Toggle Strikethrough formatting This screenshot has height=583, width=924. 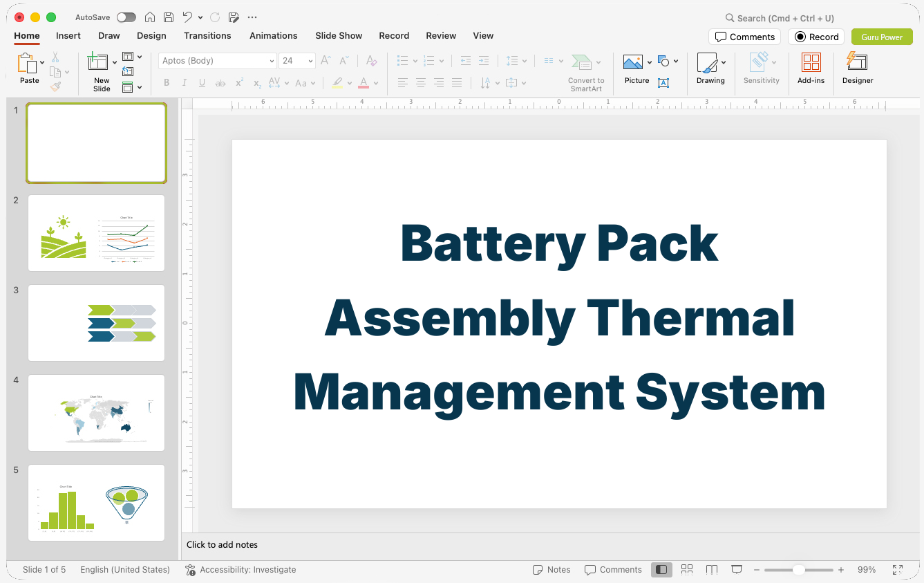[x=220, y=83]
